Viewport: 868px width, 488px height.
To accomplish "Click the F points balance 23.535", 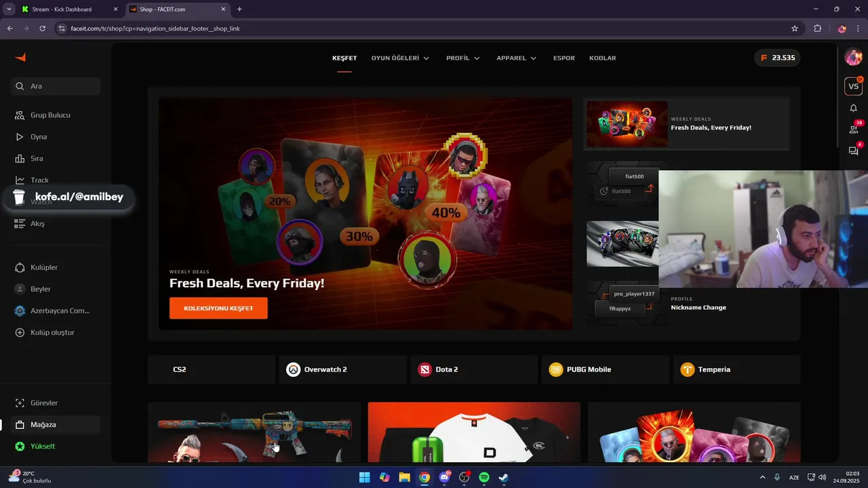I will point(777,58).
